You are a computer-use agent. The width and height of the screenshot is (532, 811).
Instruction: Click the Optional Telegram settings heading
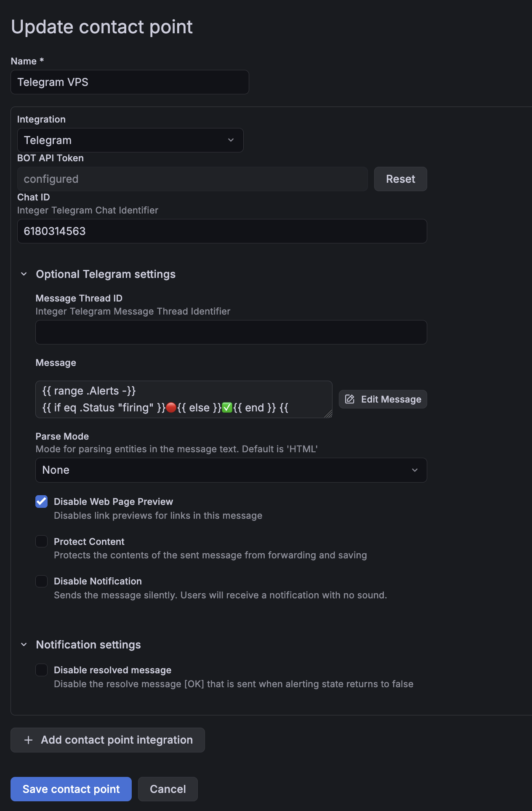[106, 274]
